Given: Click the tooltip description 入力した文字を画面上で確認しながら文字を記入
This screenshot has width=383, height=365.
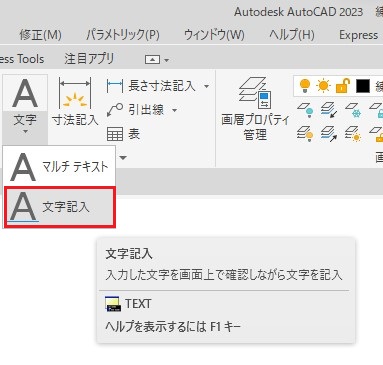Looking at the screenshot, I should click(224, 275).
